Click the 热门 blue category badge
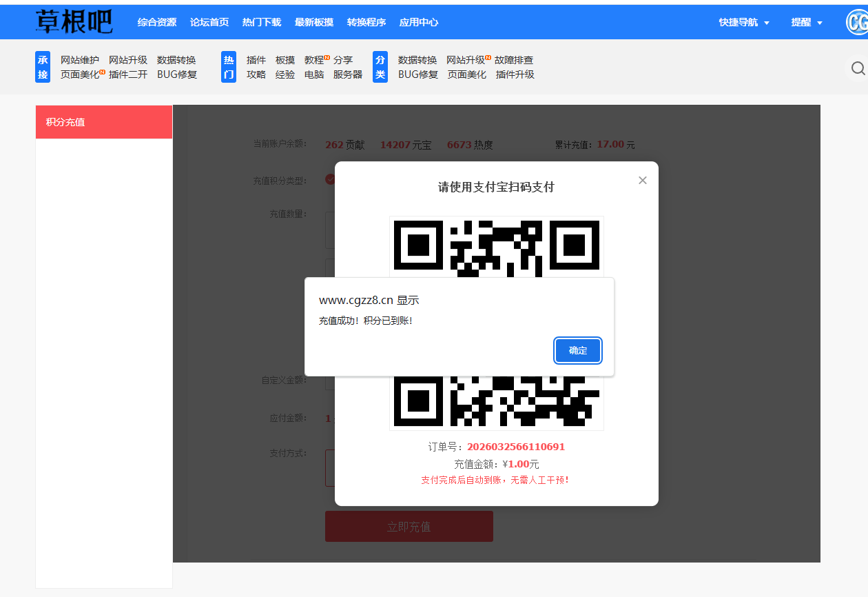868x597 pixels. pos(229,67)
